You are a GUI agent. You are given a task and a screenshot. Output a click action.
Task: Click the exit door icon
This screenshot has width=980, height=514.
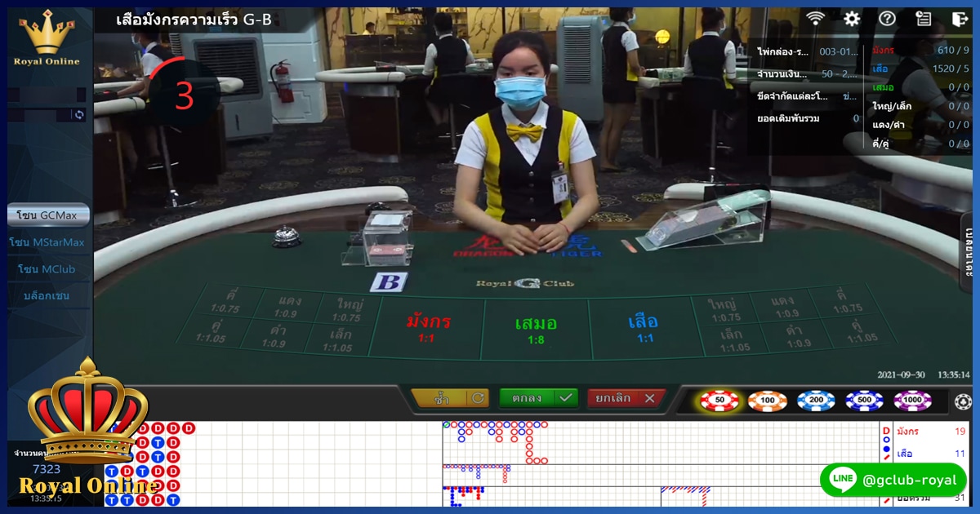point(960,19)
